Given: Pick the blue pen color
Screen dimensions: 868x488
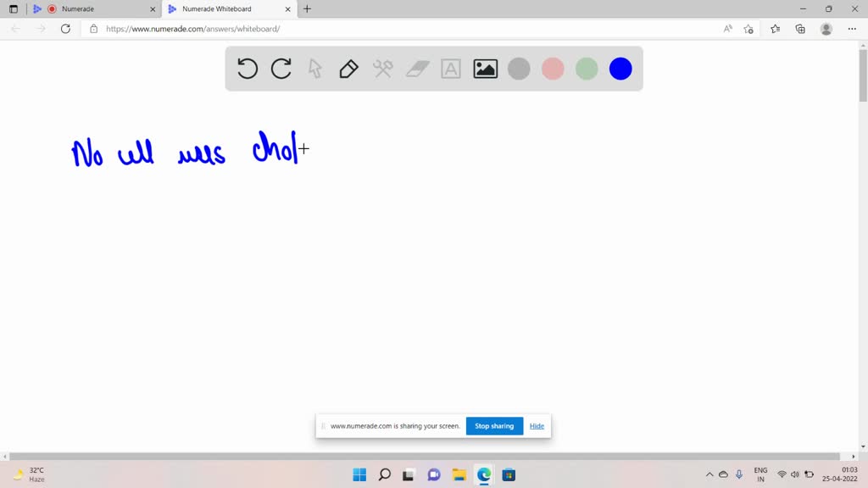Looking at the screenshot, I should tap(620, 69).
